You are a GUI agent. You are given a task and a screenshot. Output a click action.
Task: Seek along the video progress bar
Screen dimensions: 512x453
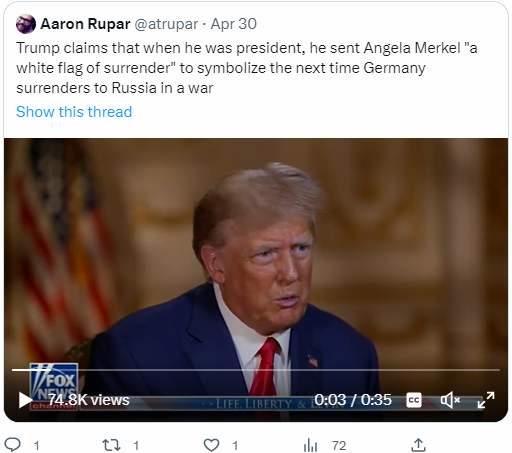click(256, 370)
